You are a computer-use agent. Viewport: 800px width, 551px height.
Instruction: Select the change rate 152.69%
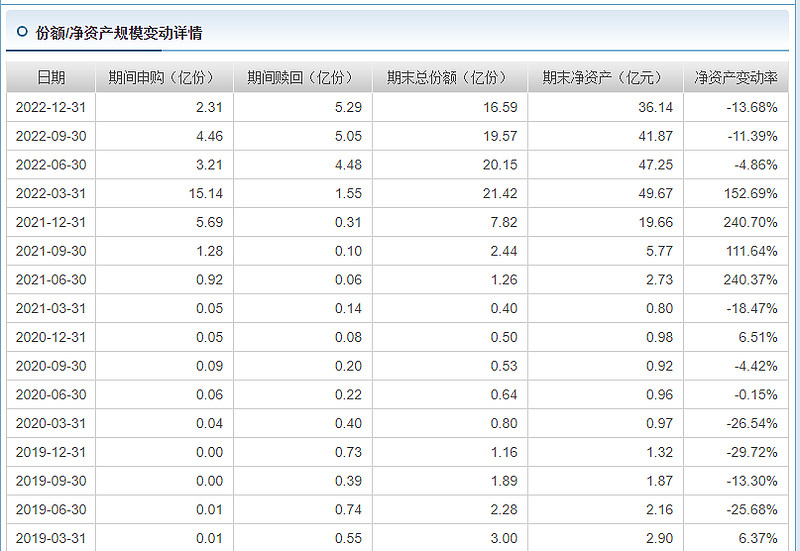coord(751,193)
